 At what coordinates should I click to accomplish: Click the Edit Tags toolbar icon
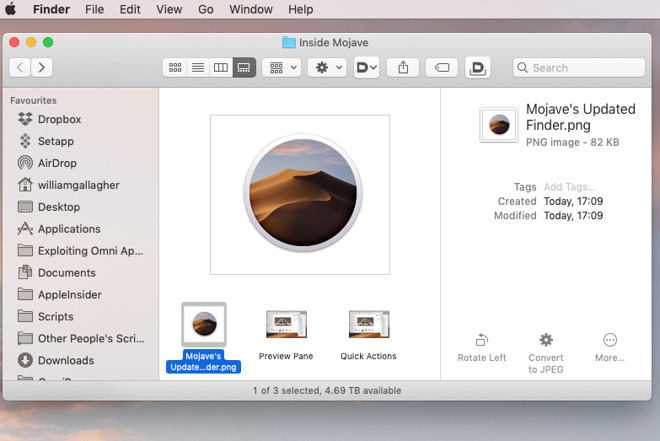(442, 67)
